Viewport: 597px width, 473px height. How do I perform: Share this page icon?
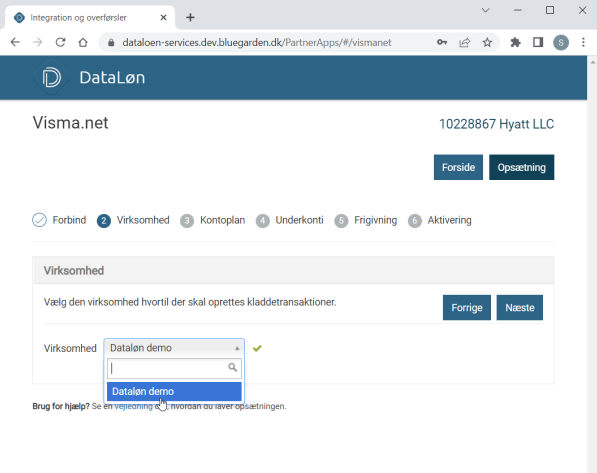click(465, 42)
